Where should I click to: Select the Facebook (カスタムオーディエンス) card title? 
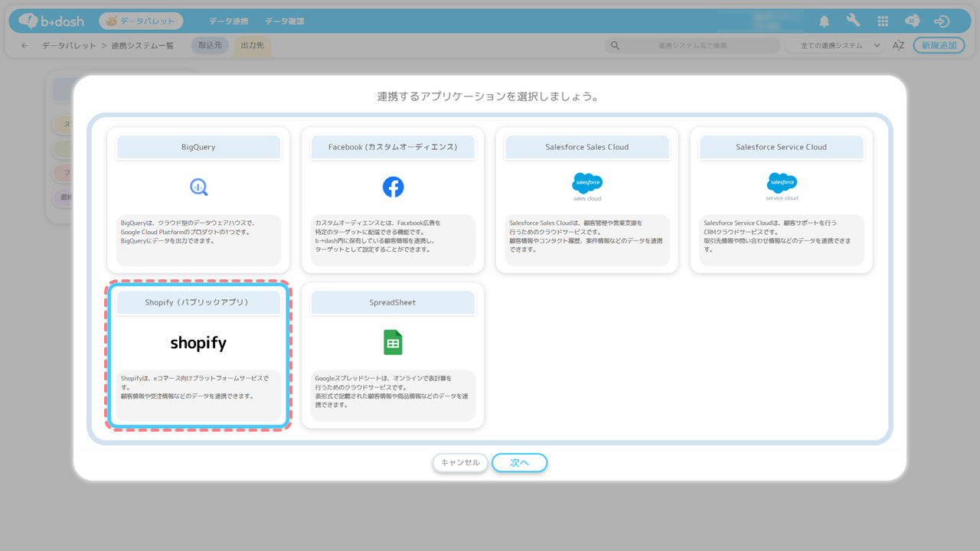pyautogui.click(x=393, y=147)
